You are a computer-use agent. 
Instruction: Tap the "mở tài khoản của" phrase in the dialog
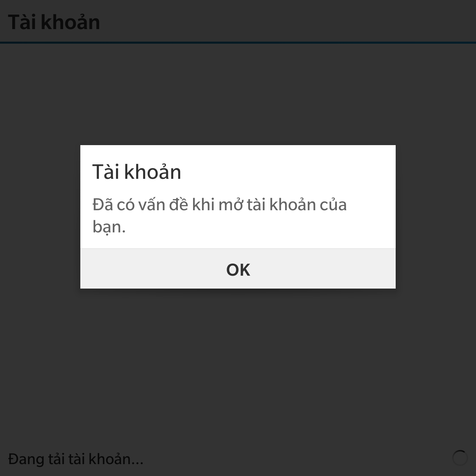click(283, 204)
